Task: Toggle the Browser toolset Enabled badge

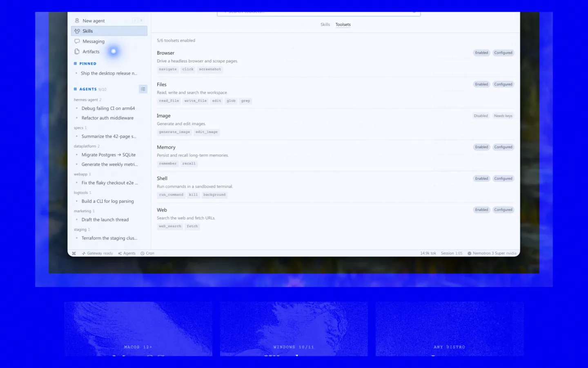Action: point(481,53)
